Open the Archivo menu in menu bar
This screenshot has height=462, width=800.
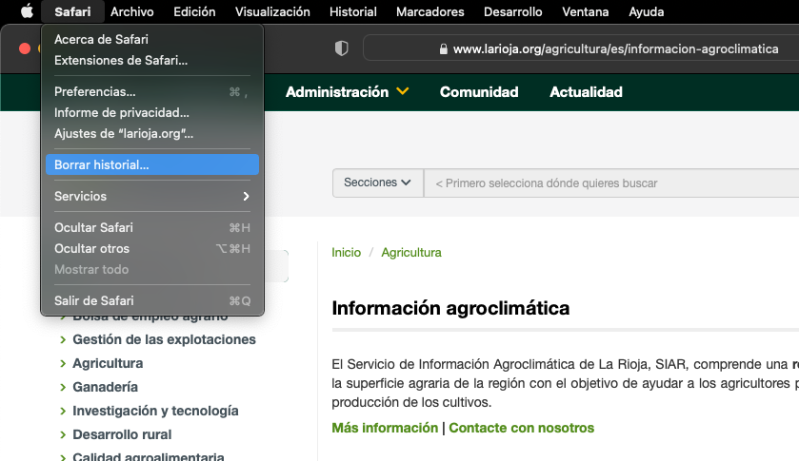pyautogui.click(x=132, y=12)
